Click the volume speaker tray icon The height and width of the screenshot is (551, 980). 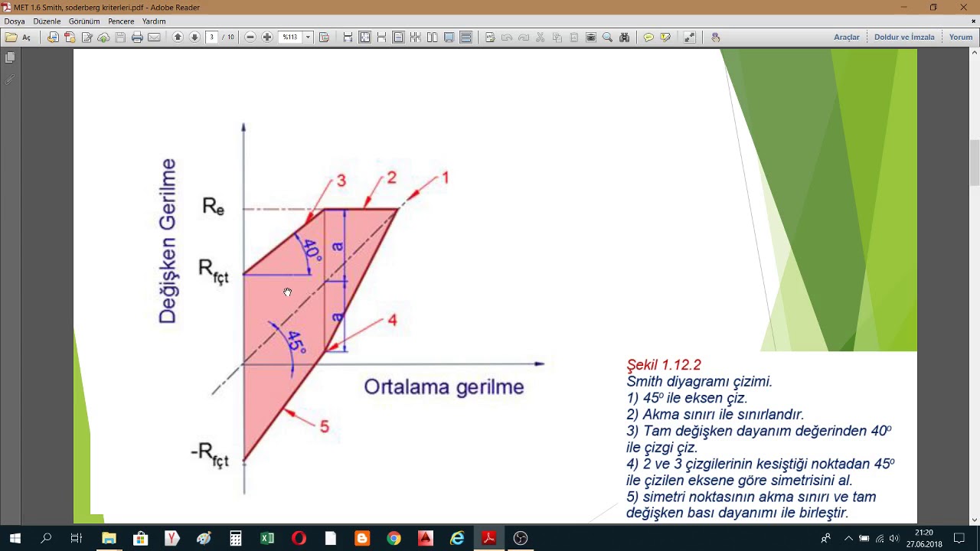coord(894,539)
